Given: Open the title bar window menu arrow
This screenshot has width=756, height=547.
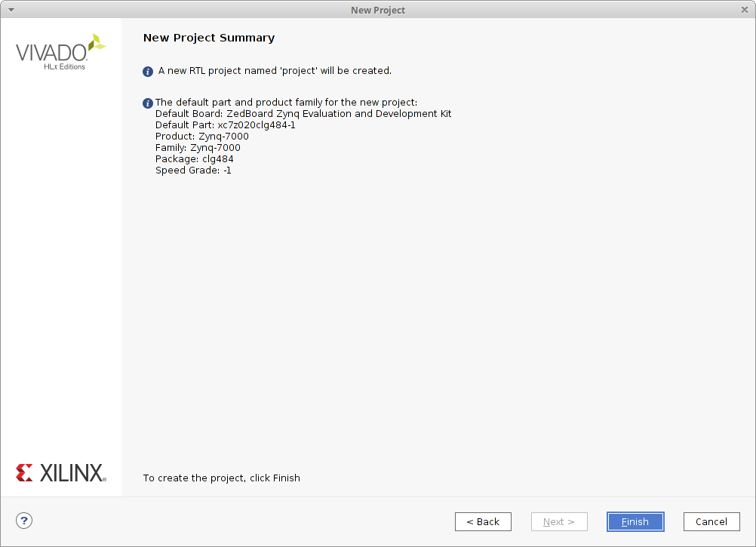Looking at the screenshot, I should [11, 9].
